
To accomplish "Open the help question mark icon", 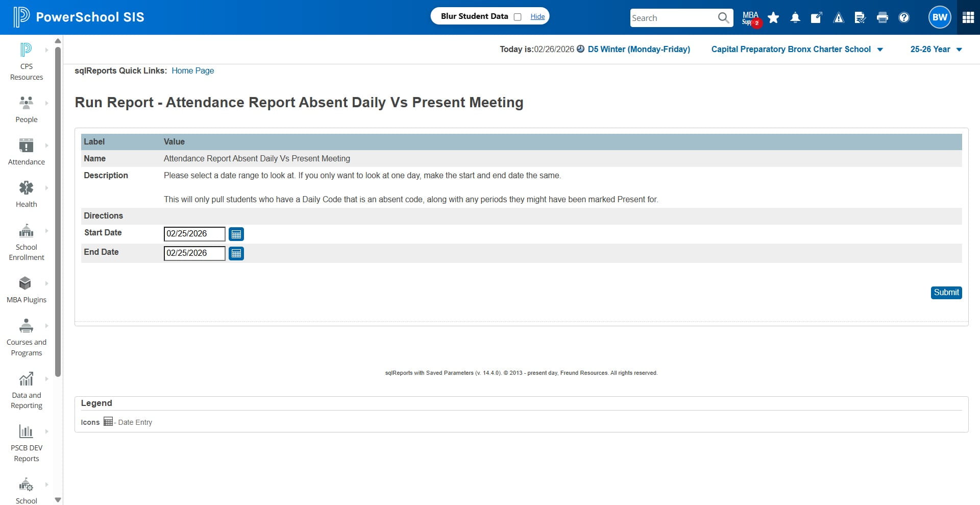I will coord(904,18).
